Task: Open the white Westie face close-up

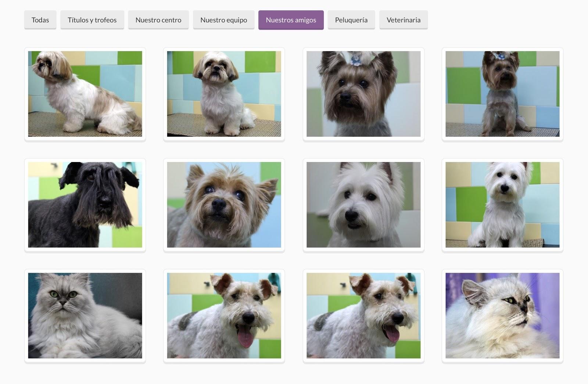Action: point(363,205)
